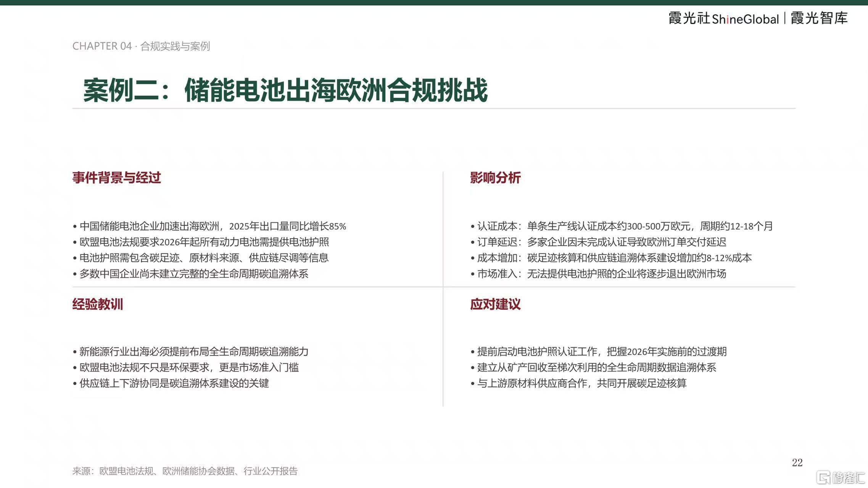The height and width of the screenshot is (488, 868).
Task: Click bullet '供应链上下游协同是碳追溯体系建设的关键'
Action: coord(171,383)
